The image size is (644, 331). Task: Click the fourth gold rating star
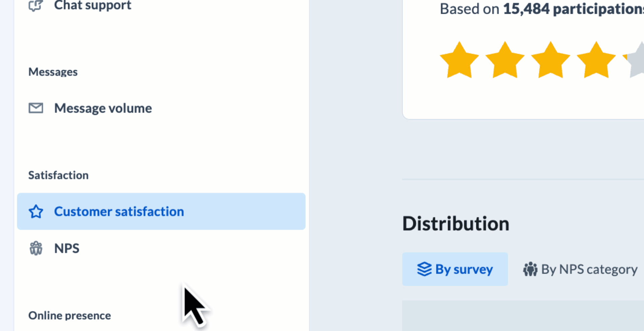596,61
